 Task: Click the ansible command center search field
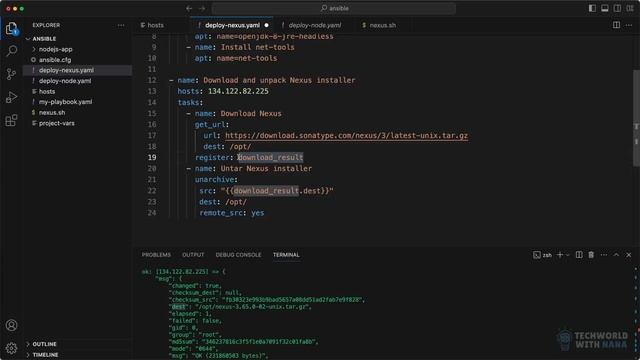(x=334, y=8)
